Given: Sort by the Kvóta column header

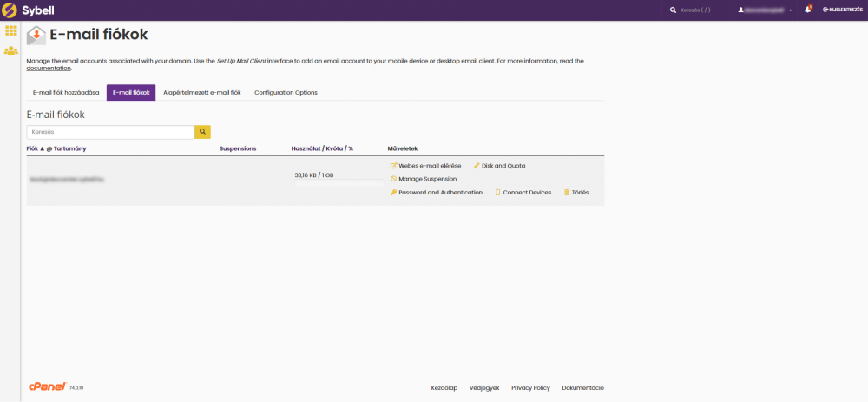Looking at the screenshot, I should (x=335, y=148).
